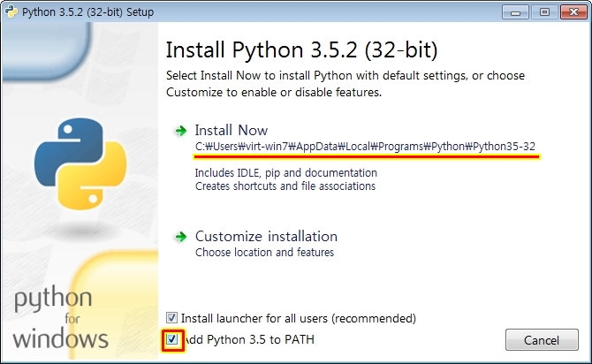Start the default setup via Install Now
The image size is (592, 364).
coord(231,130)
